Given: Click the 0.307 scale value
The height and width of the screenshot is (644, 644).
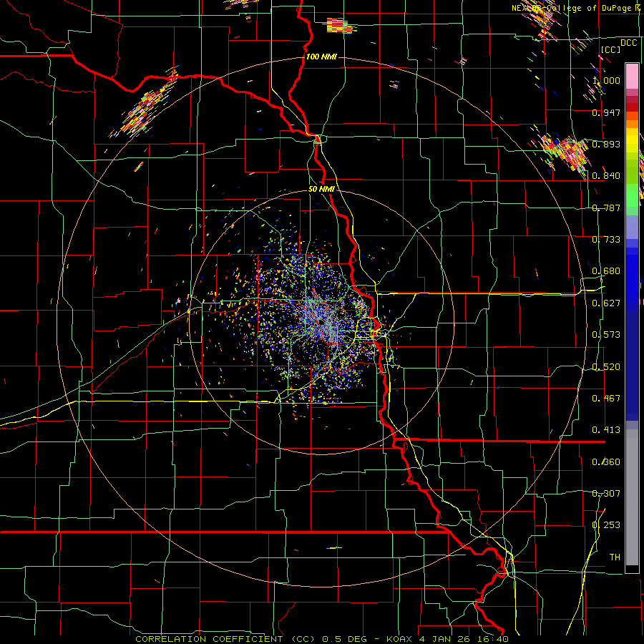Looking at the screenshot, I should tap(606, 494).
